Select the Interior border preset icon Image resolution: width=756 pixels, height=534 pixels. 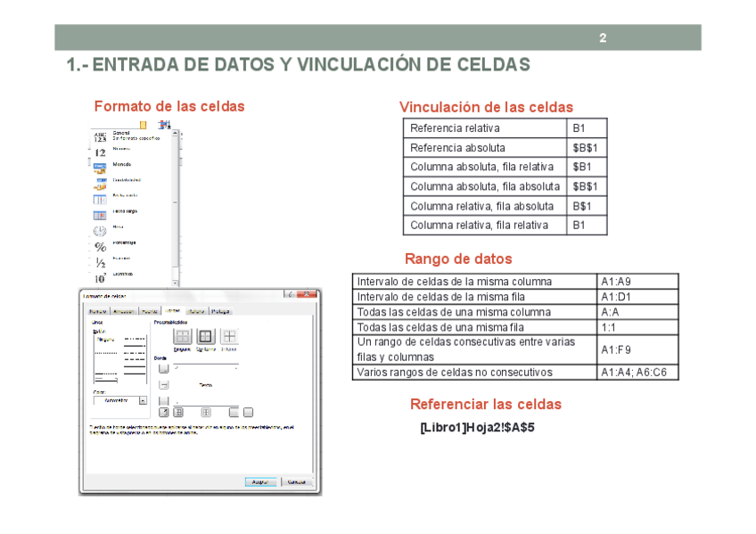[x=228, y=337]
